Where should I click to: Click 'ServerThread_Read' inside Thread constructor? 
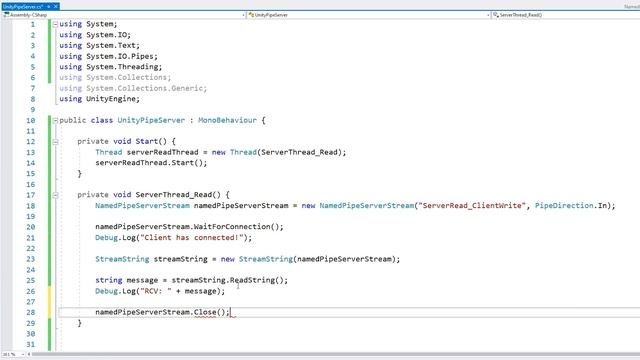click(299, 152)
